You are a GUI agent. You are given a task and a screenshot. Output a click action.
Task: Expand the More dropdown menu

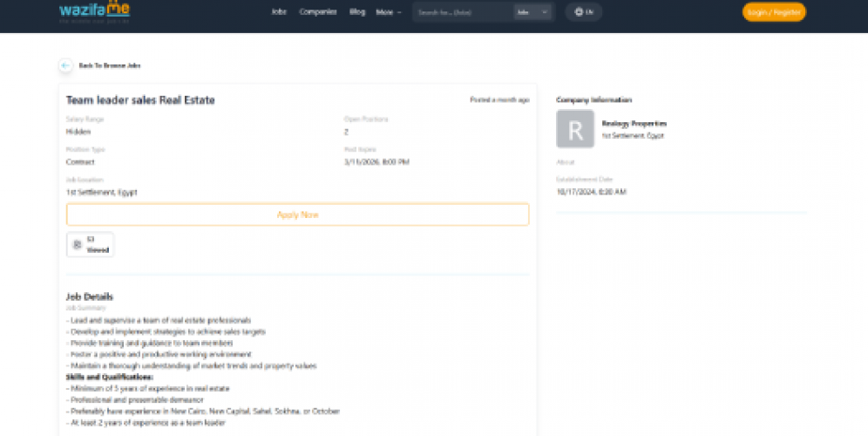click(x=389, y=11)
